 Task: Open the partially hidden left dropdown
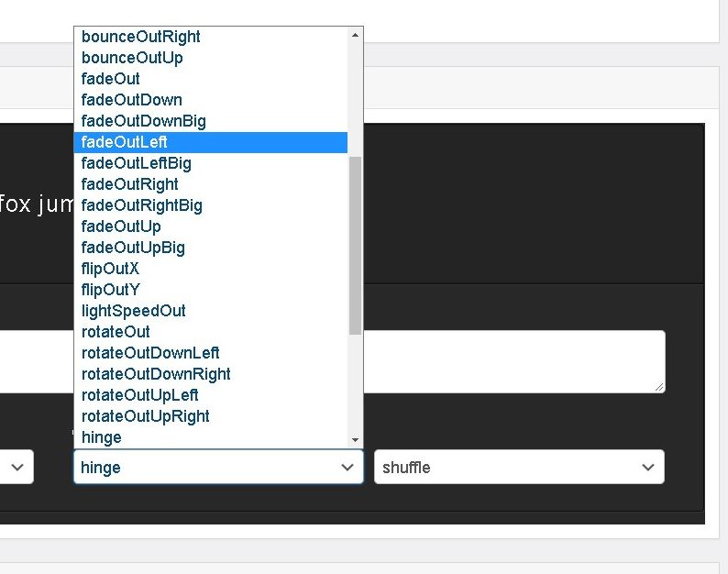click(17, 468)
